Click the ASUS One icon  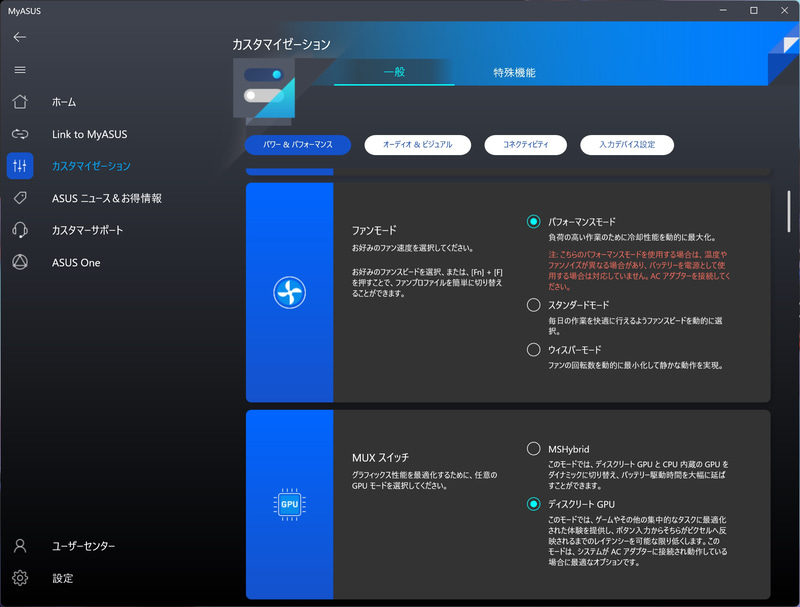[20, 262]
